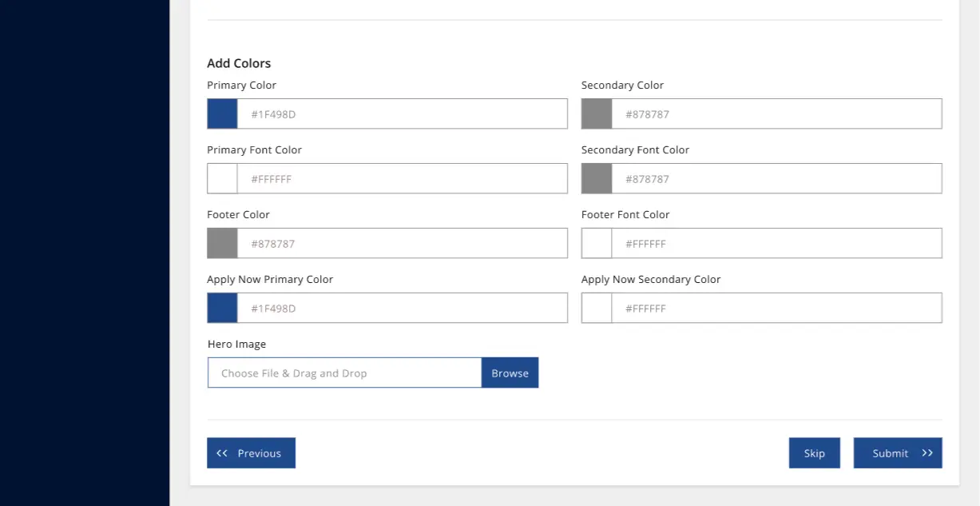Select the Apply Now Secondary Color swatch

coord(597,308)
